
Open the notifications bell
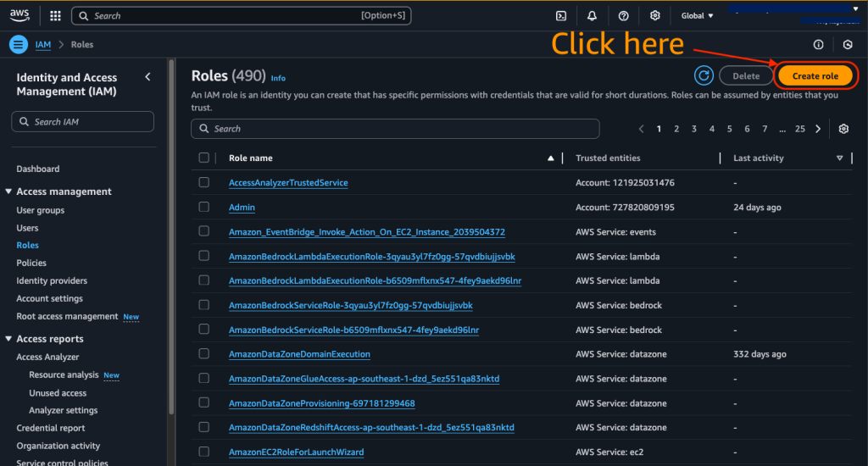pos(592,16)
